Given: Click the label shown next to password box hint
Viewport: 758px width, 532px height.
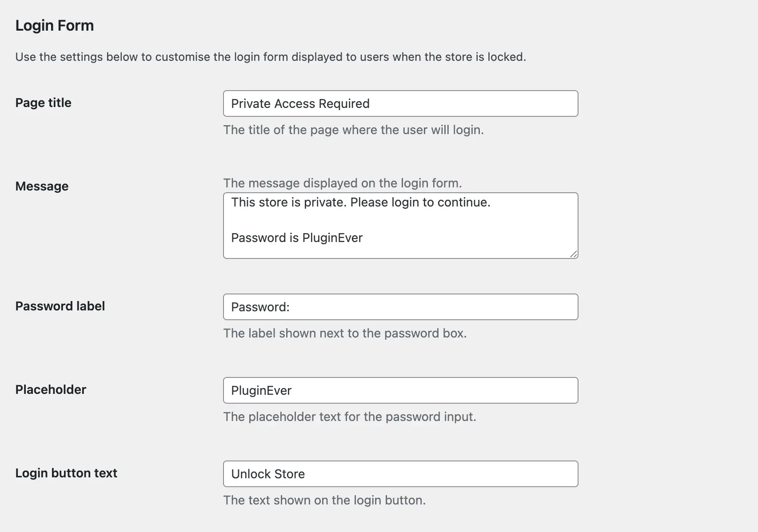Looking at the screenshot, I should [x=345, y=333].
